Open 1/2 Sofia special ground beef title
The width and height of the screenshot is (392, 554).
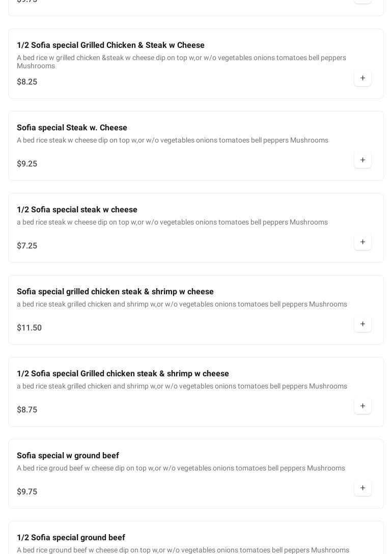coord(71,538)
